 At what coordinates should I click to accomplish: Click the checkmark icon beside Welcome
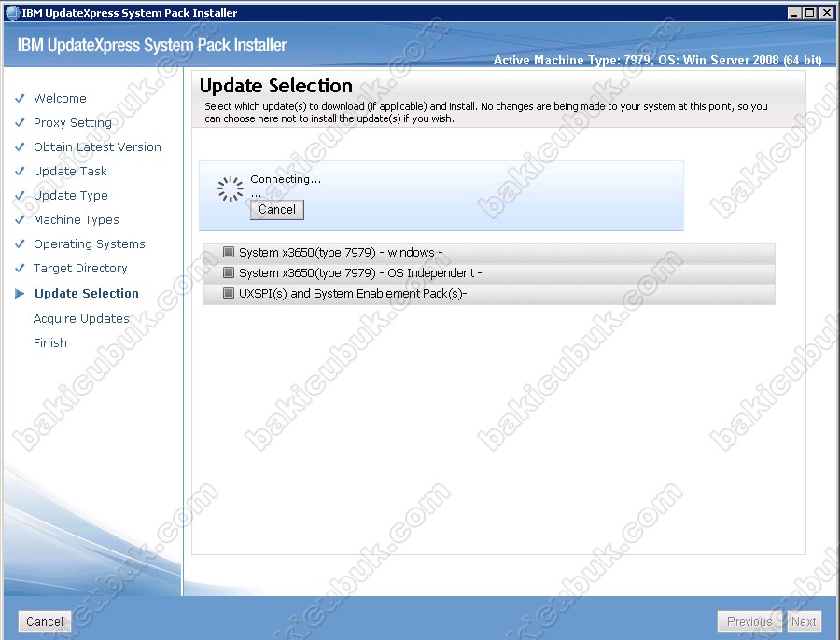click(x=19, y=98)
